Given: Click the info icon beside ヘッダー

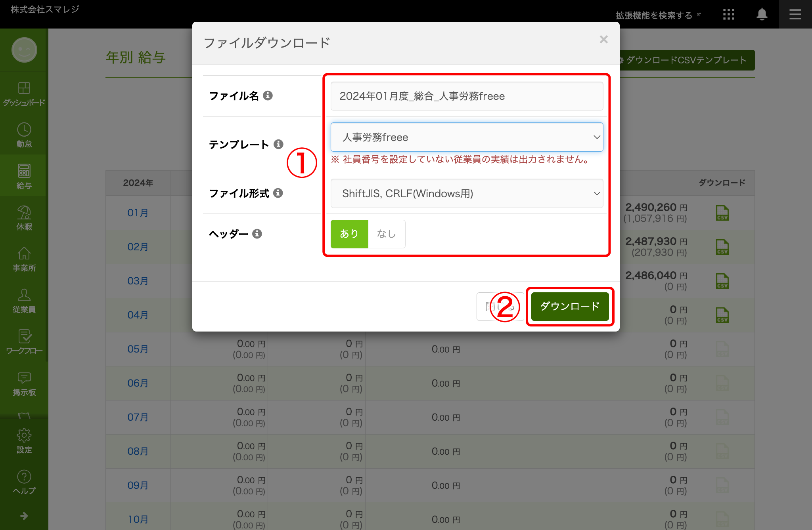Looking at the screenshot, I should click(x=257, y=234).
